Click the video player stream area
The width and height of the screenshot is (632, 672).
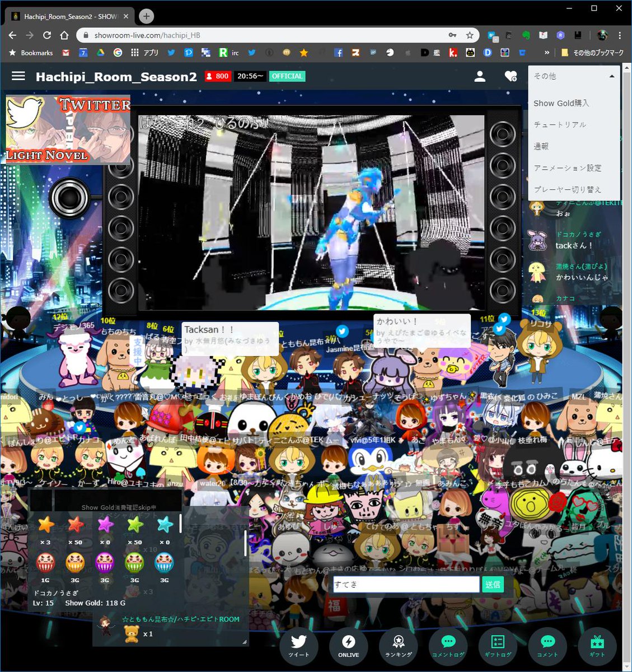tap(311, 212)
